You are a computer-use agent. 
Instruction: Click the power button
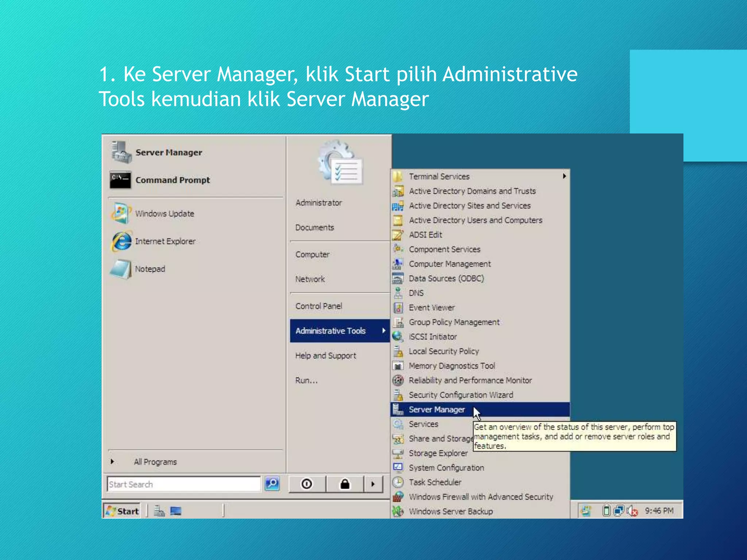[307, 484]
